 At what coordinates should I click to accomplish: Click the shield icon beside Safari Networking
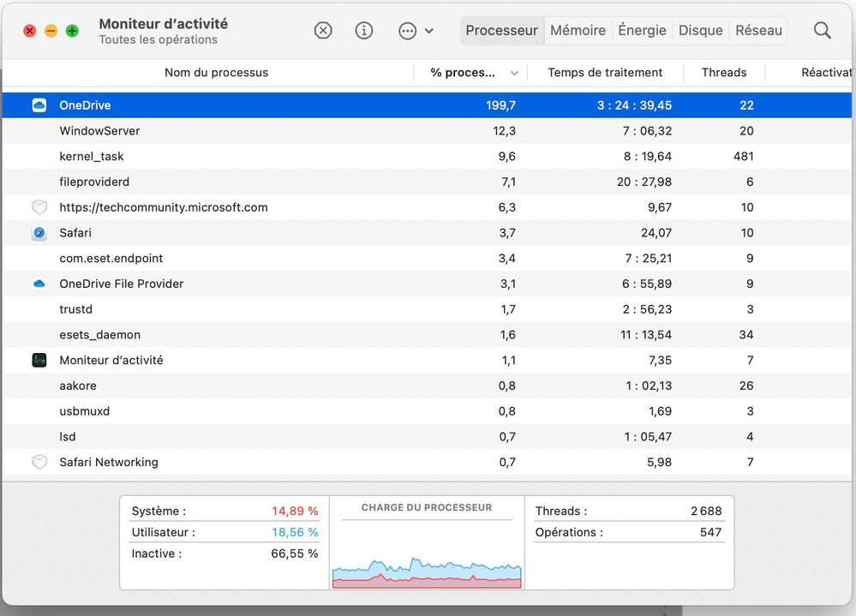[x=39, y=462]
